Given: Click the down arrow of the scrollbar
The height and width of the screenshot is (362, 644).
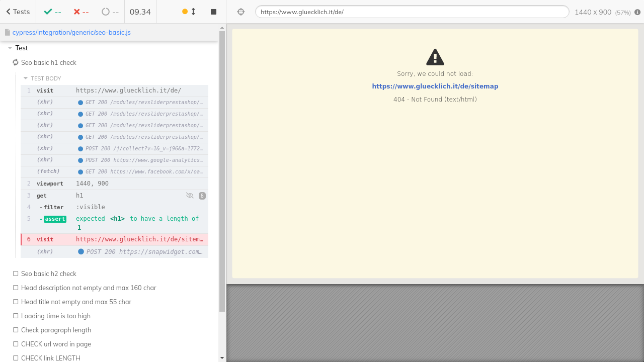Looking at the screenshot, I should click(x=222, y=358).
